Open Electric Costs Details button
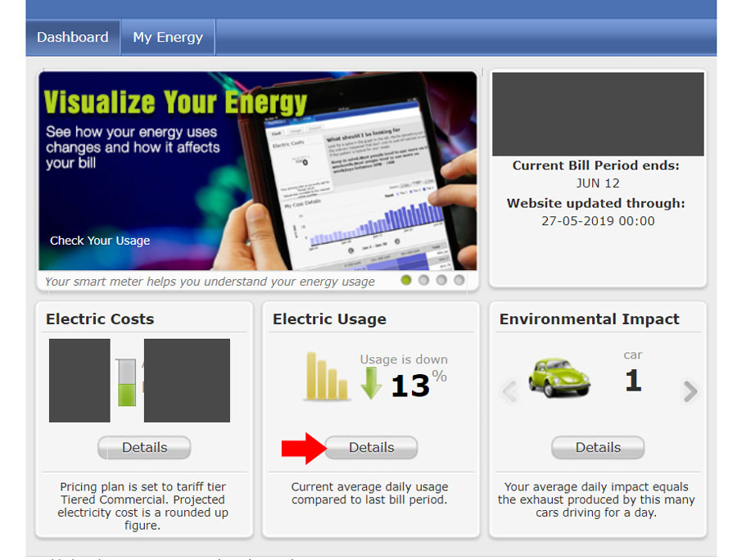This screenshot has height=560, width=737. point(144,447)
